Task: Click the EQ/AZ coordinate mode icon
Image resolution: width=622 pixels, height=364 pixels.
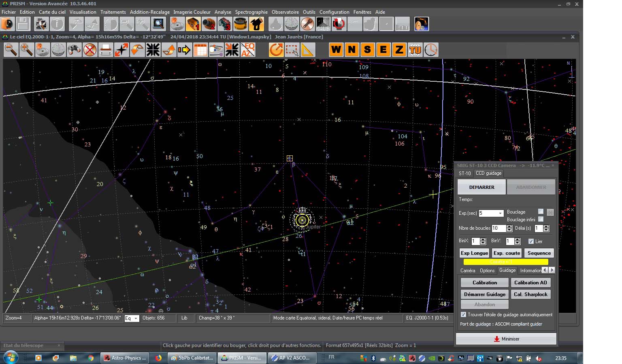Action: pyautogui.click(x=248, y=50)
